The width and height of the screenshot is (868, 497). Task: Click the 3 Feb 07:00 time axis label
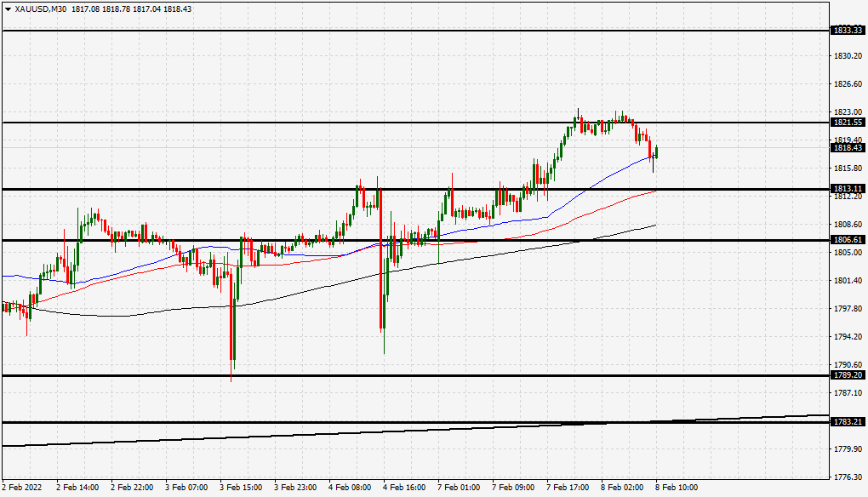(187, 488)
